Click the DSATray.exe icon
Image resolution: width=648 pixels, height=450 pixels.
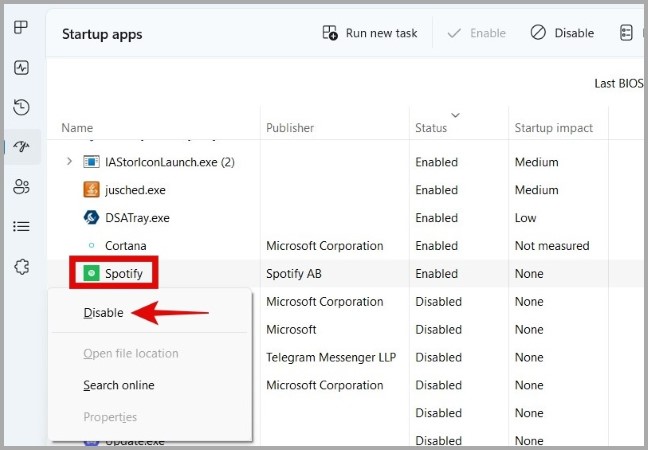pyautogui.click(x=91, y=217)
